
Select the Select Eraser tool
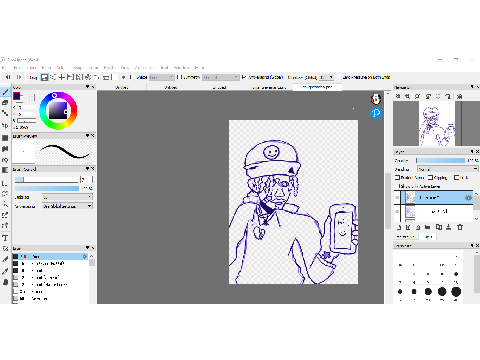click(x=5, y=225)
